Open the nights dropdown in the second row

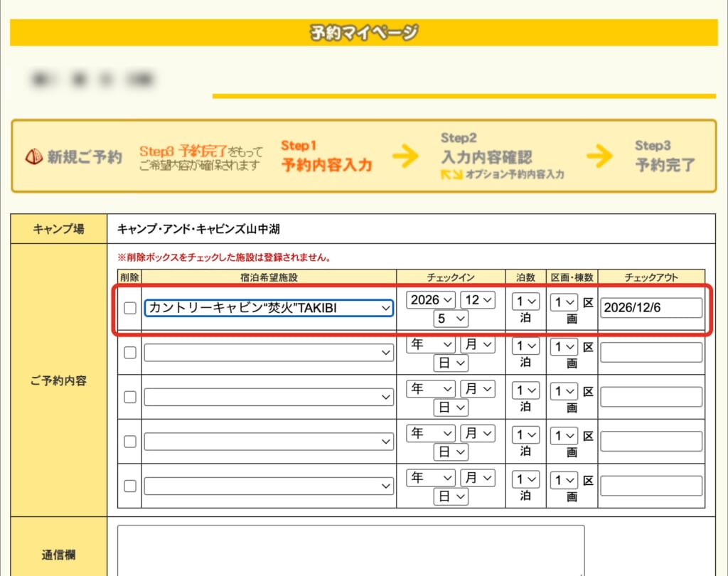click(525, 346)
